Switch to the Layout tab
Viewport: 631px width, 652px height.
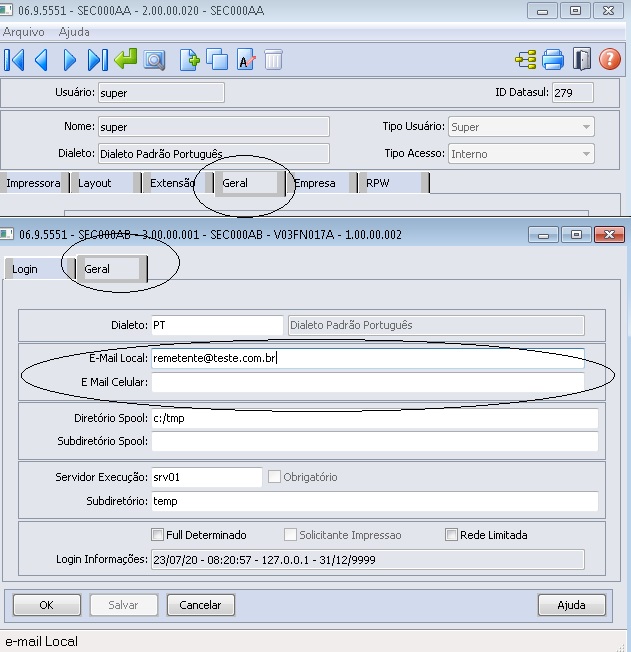point(105,183)
